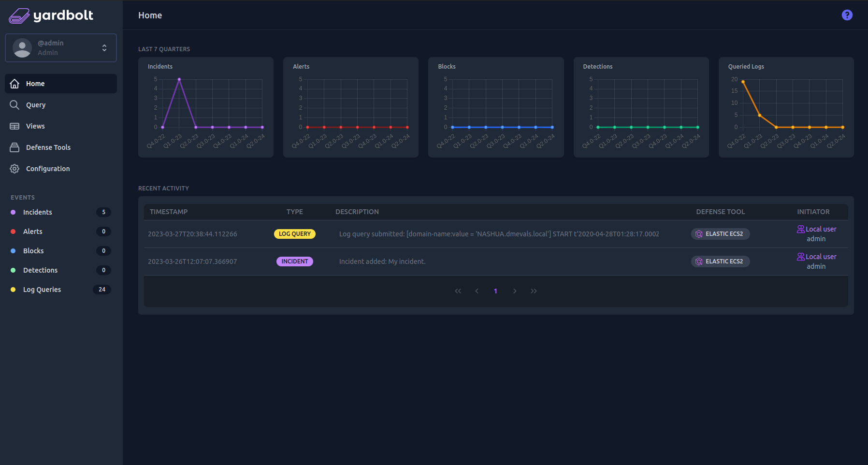Image resolution: width=868 pixels, height=465 pixels.
Task: Click the INCIDENT type badge
Action: pos(295,262)
